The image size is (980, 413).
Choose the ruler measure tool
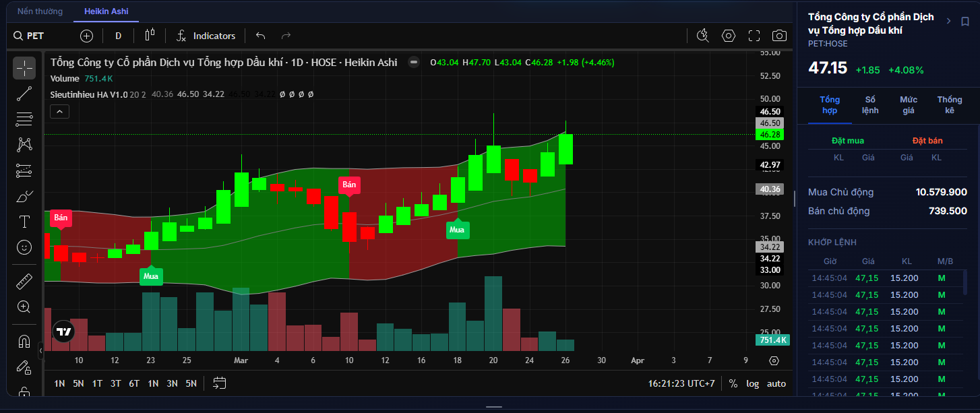(x=24, y=281)
